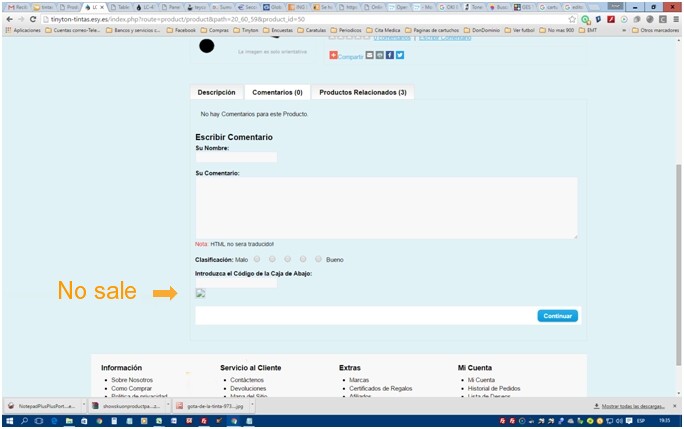
Task: Open the Historial de Pedidos link
Action: pos(494,388)
